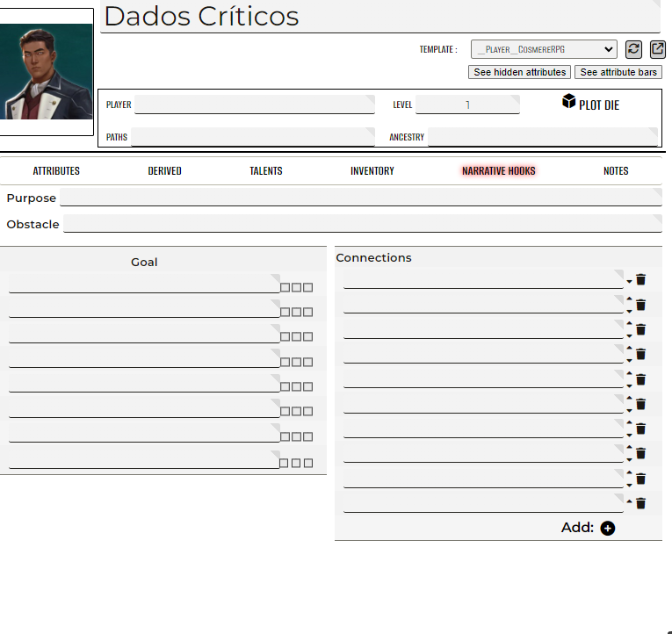
Task: Delete the last connection row with its trash icon
Action: pyautogui.click(x=640, y=503)
